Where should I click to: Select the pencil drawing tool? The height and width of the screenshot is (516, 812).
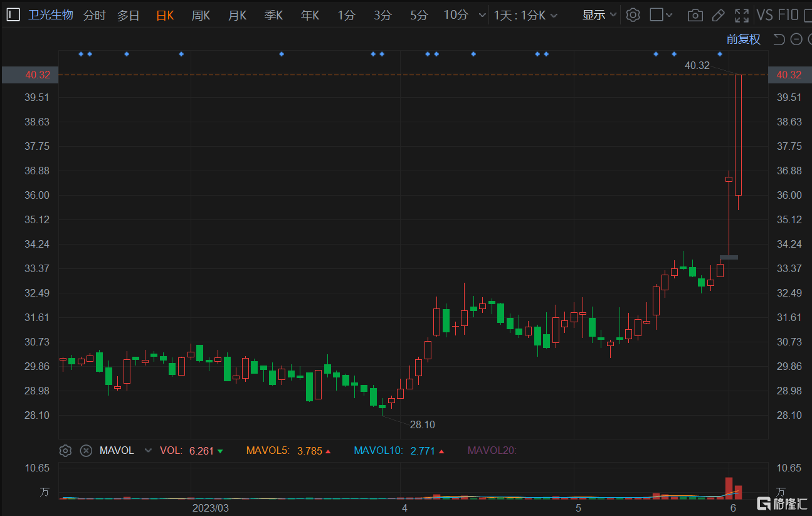click(x=719, y=15)
